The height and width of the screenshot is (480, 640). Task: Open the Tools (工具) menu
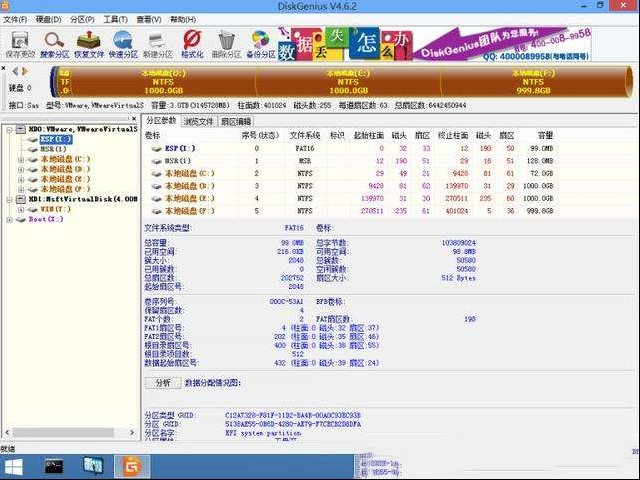click(x=116, y=20)
